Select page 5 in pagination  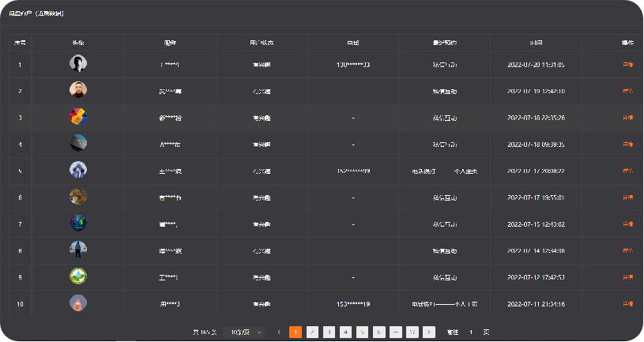[362, 333]
